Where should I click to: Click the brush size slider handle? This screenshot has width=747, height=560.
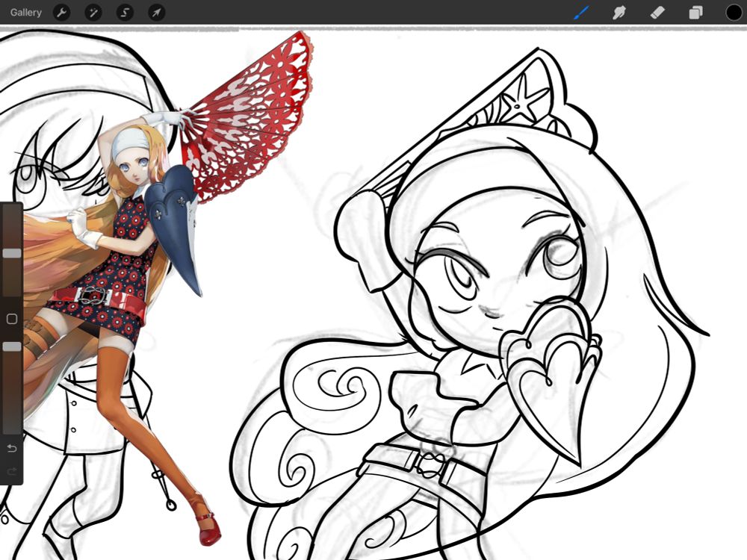12,253
